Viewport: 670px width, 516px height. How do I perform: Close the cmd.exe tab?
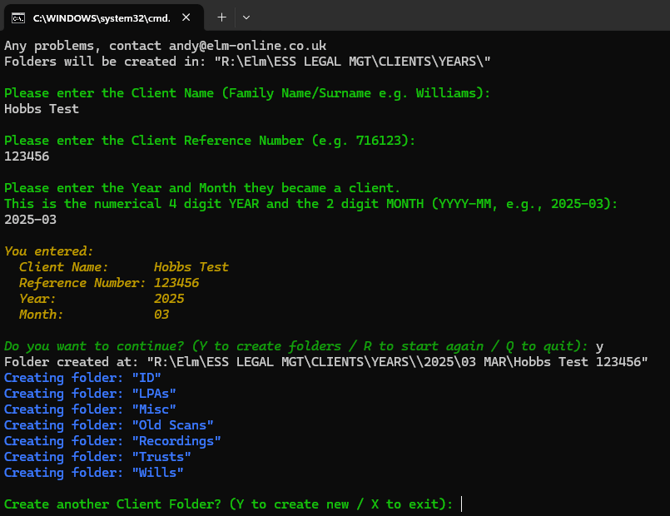186,18
